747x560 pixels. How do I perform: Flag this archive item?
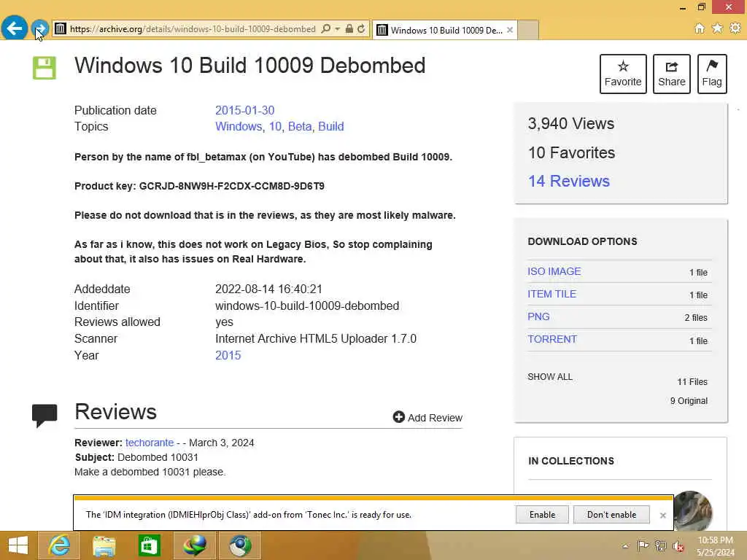point(712,74)
